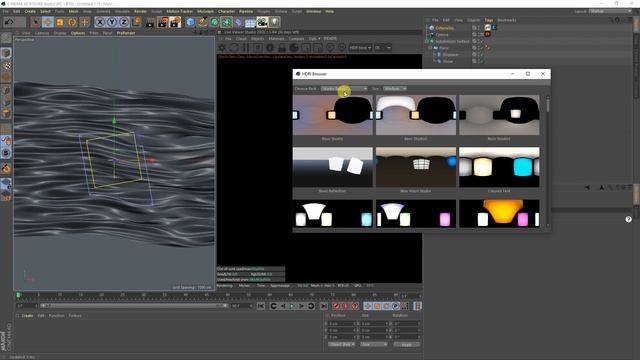Viewport: 640px width, 360px height.
Task: Toggle the Noise object enable checkmark
Action: pyautogui.click(x=481, y=61)
